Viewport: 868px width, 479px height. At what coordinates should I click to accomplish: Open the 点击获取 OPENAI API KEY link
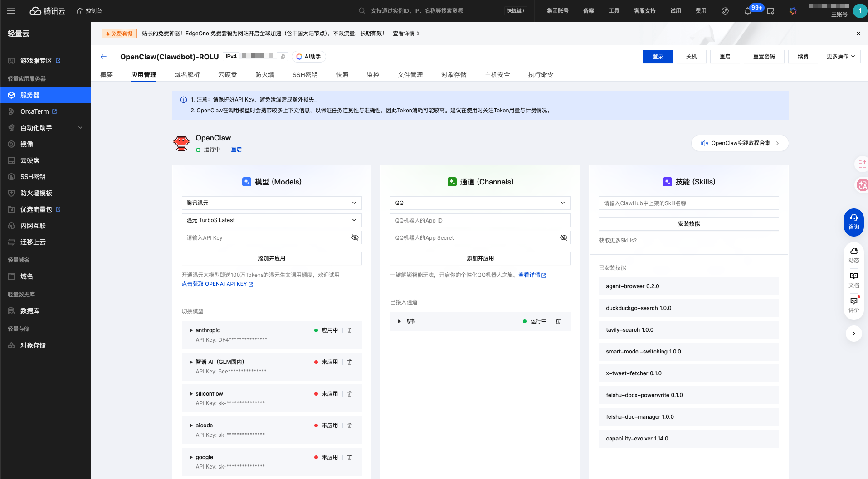217,284
